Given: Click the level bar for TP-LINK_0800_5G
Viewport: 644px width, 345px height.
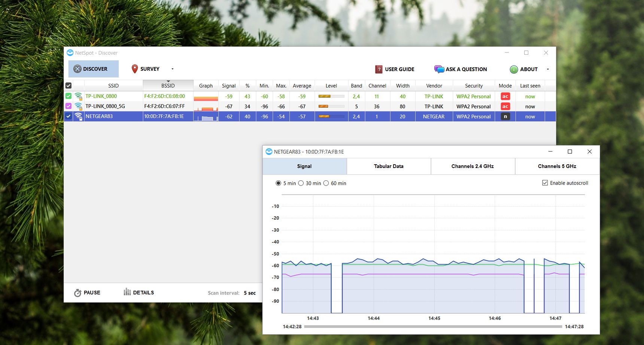Looking at the screenshot, I should 331,106.
